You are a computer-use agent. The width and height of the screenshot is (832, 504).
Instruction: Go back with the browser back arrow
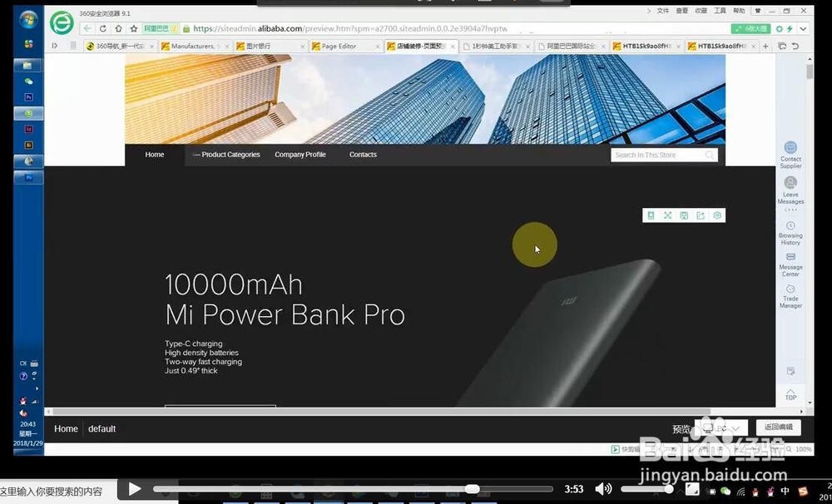[87, 28]
